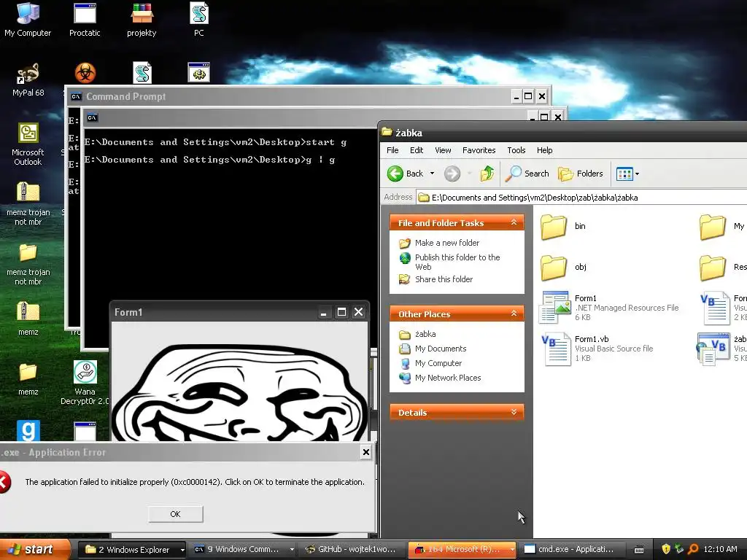Open the Views dropdown in toolbar

[x=627, y=174]
